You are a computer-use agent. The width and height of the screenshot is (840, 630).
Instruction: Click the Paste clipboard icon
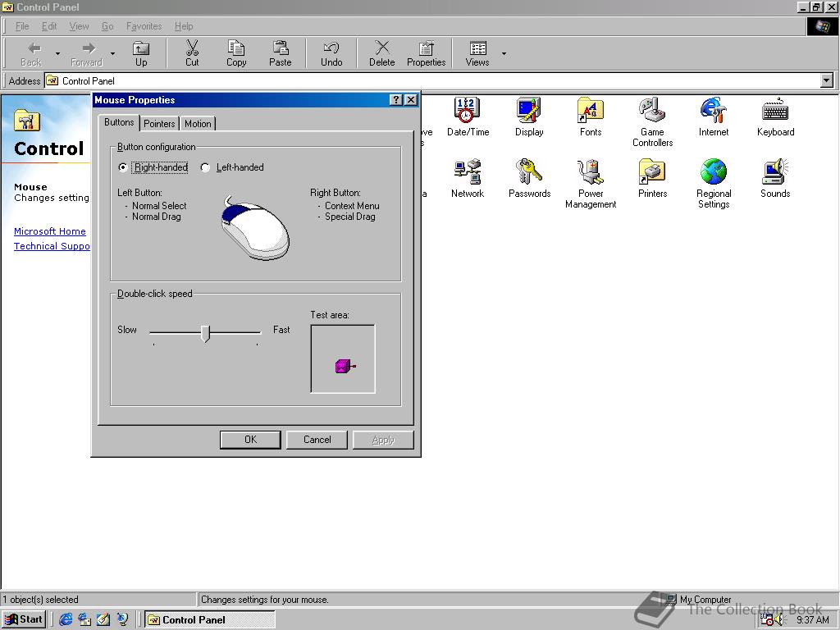tap(281, 48)
